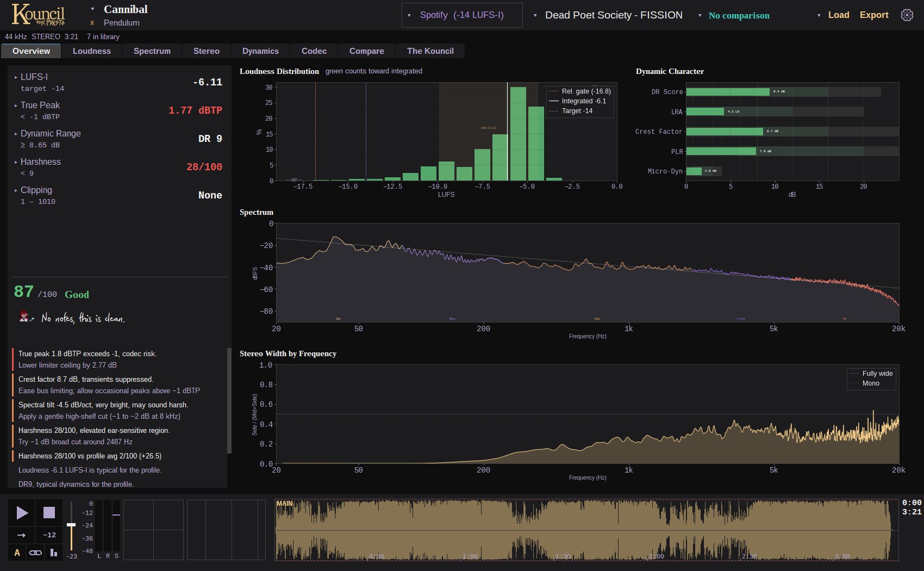Switch to the Loudness tab
The width and height of the screenshot is (924, 571).
pyautogui.click(x=92, y=51)
